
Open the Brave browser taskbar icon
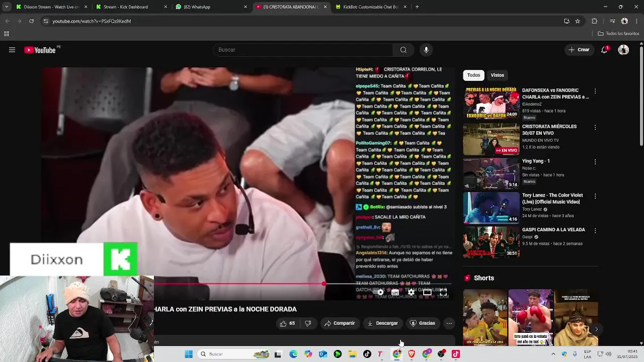pyautogui.click(x=412, y=354)
